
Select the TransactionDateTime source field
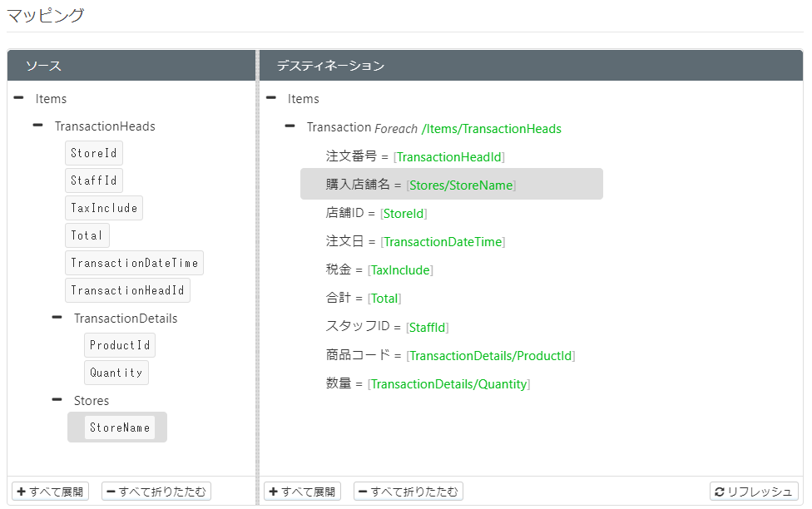(134, 262)
